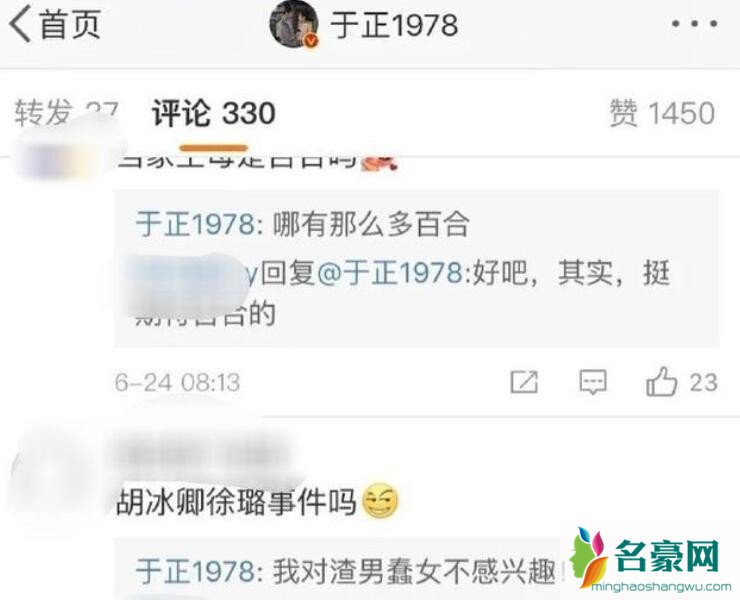Viewport: 740px width, 600px height.
Task: Open the 胡冰卿徐璐事件吗 comment
Action: pos(236,502)
